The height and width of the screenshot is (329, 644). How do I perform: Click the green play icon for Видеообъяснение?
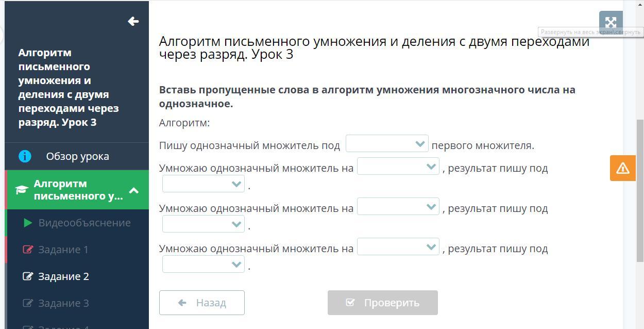[x=28, y=223]
